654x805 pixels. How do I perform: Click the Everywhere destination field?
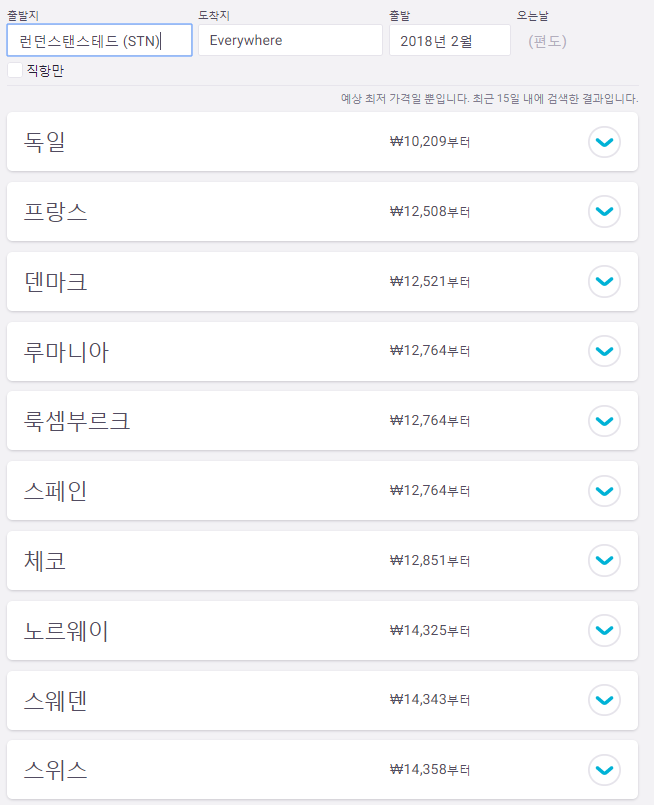tap(290, 41)
